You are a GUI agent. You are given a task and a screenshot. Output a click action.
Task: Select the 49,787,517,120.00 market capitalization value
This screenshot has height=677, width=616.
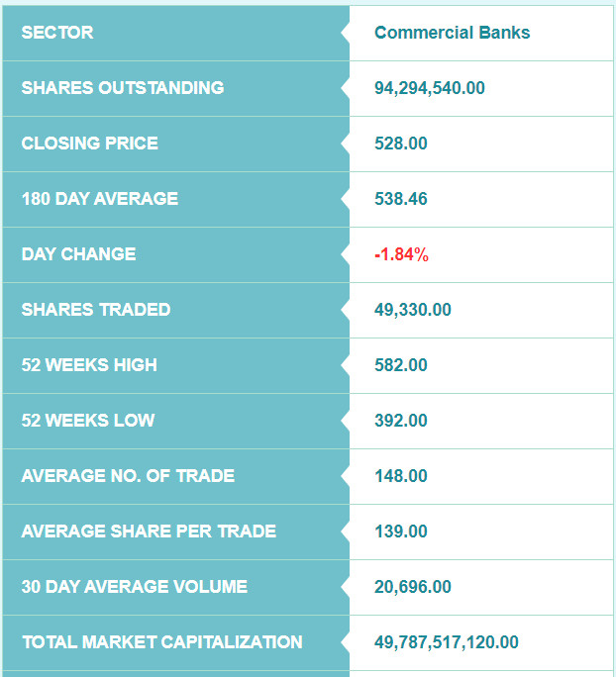(447, 642)
